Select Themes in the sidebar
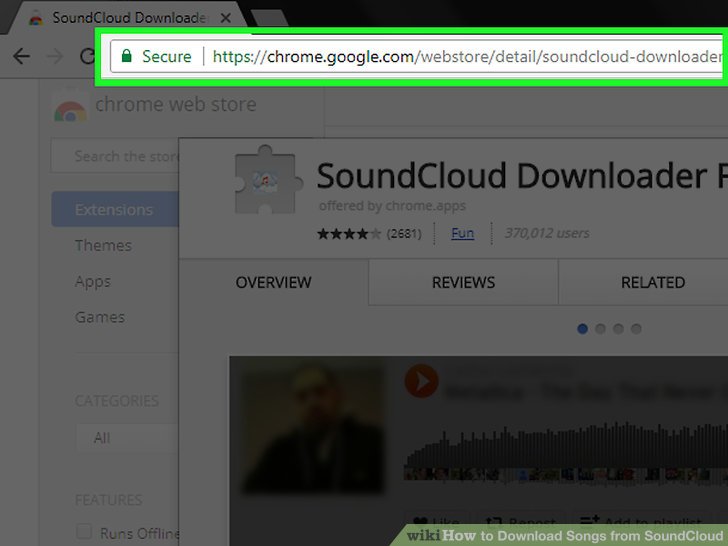 tap(103, 245)
